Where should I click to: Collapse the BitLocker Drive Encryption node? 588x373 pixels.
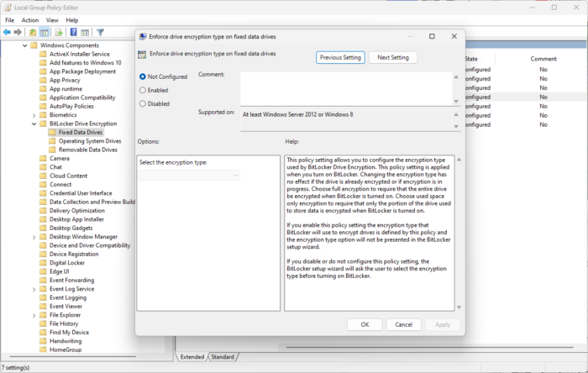pyautogui.click(x=34, y=123)
